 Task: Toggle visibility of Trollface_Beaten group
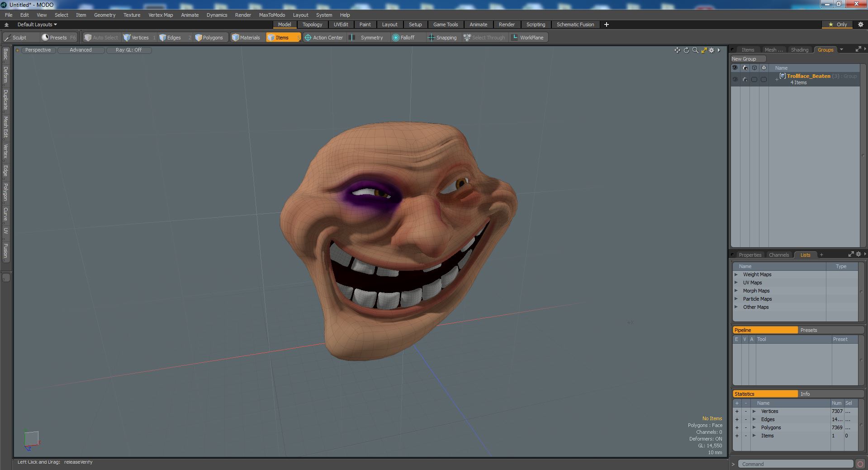coord(735,79)
